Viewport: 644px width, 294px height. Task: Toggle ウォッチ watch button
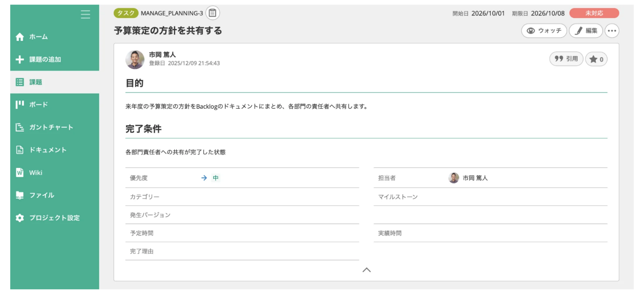[544, 31]
